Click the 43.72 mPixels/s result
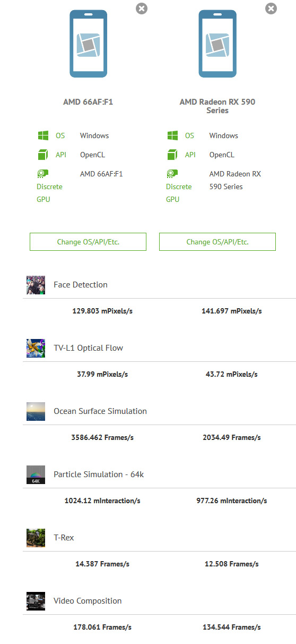Screen dimensions: 296x644 [232, 375]
